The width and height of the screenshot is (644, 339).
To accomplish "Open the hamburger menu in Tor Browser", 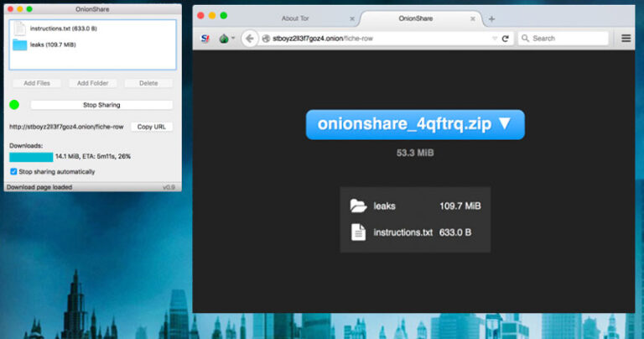I will tap(626, 38).
